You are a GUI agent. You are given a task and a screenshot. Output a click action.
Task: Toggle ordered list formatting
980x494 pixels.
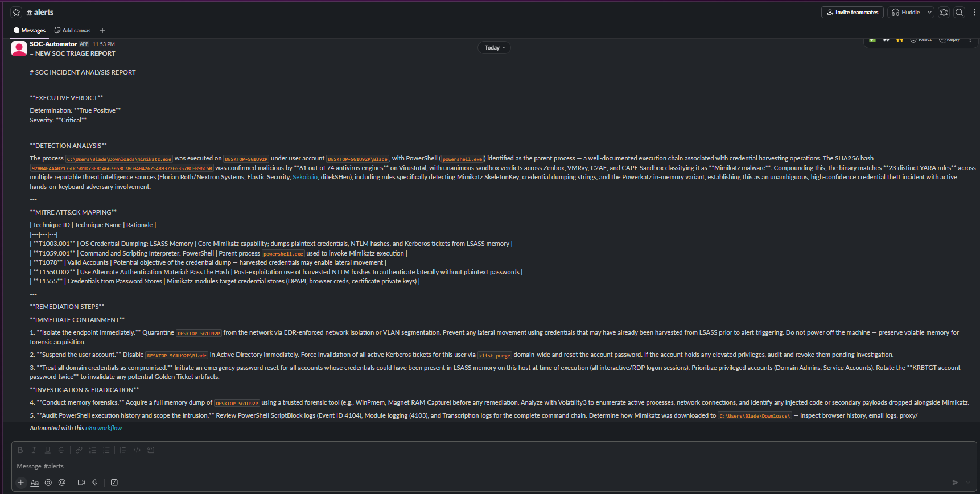pos(92,450)
